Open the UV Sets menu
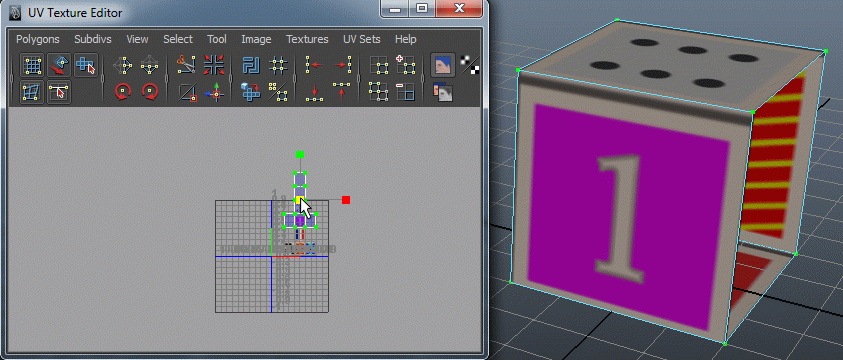The height and width of the screenshot is (360, 843). (x=361, y=39)
